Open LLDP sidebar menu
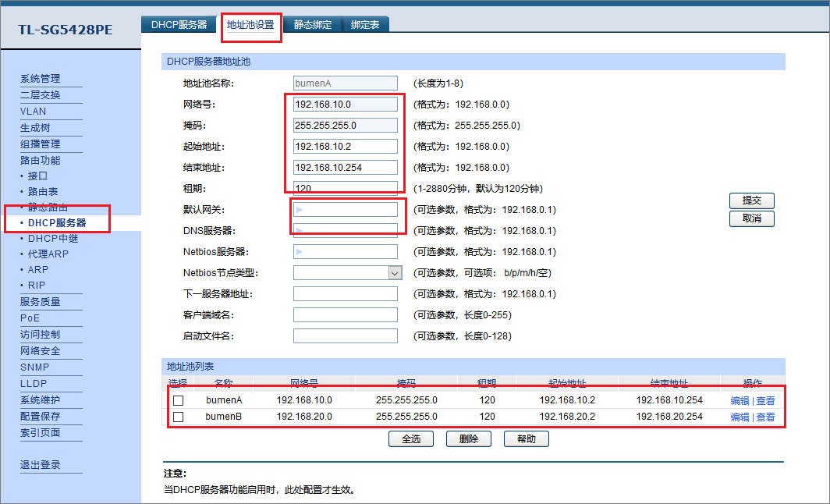The image size is (830, 504). tap(34, 384)
